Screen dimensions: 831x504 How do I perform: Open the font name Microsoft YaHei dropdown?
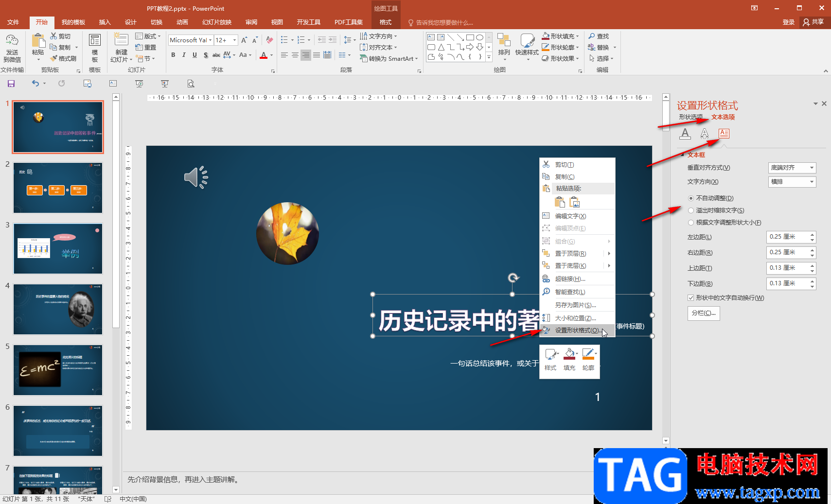[210, 40]
